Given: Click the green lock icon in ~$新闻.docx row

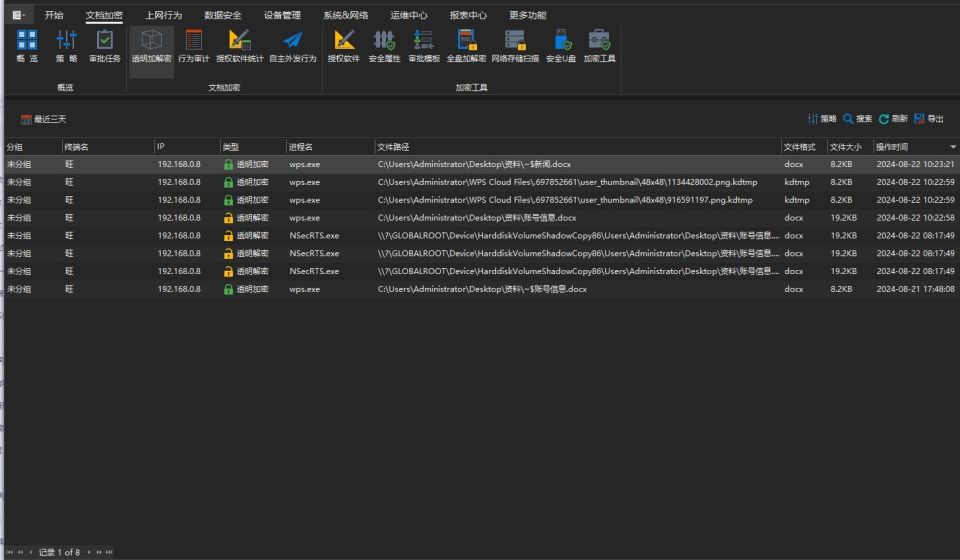Looking at the screenshot, I should tap(228, 165).
